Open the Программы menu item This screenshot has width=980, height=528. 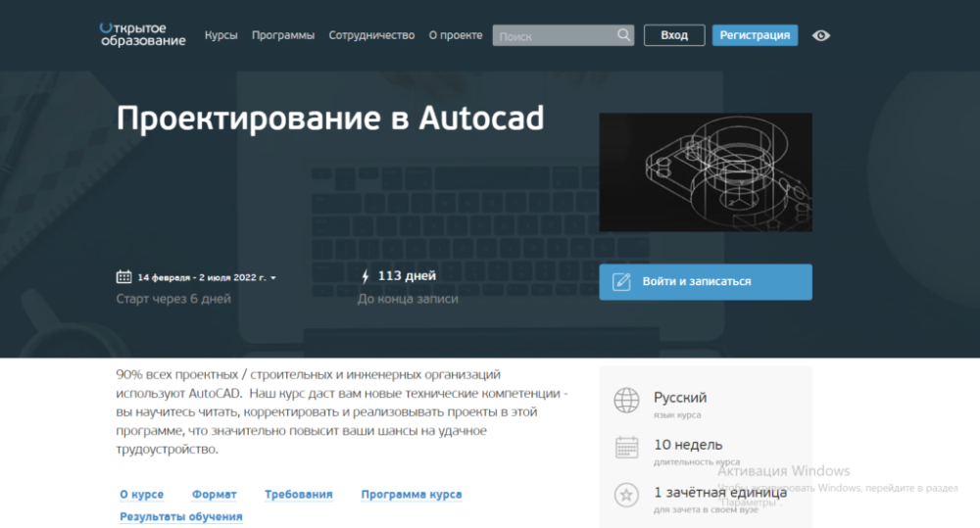click(283, 35)
